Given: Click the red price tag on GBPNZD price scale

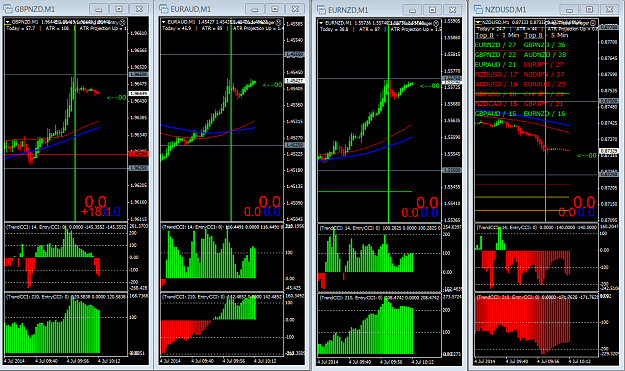Looking at the screenshot, I should [x=138, y=154].
